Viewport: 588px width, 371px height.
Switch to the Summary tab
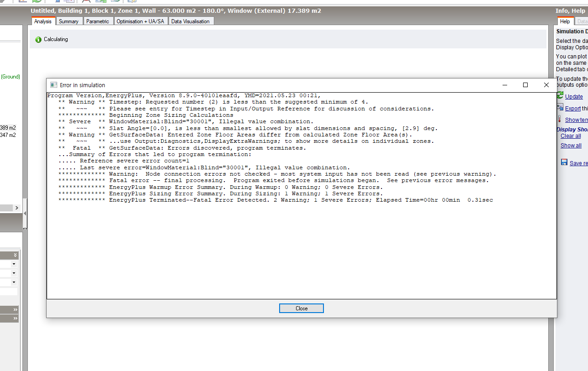69,21
